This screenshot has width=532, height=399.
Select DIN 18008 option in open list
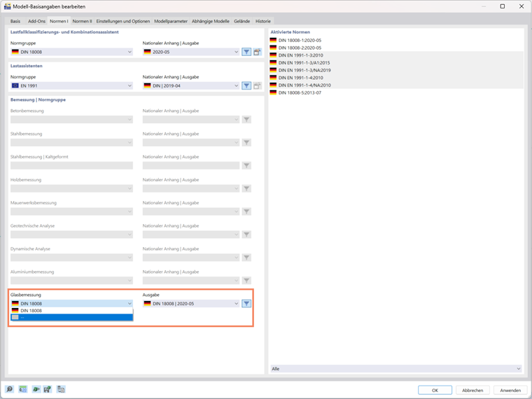tap(71, 310)
